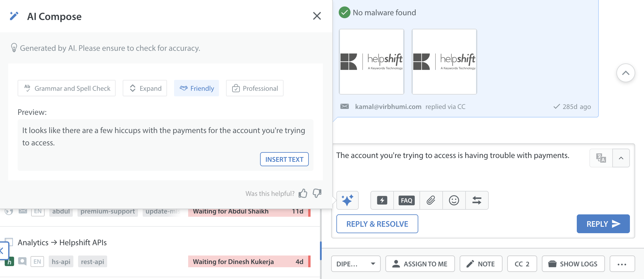This screenshot has height=279, width=644.
Task: Select the Professional tone option
Action: 254,88
